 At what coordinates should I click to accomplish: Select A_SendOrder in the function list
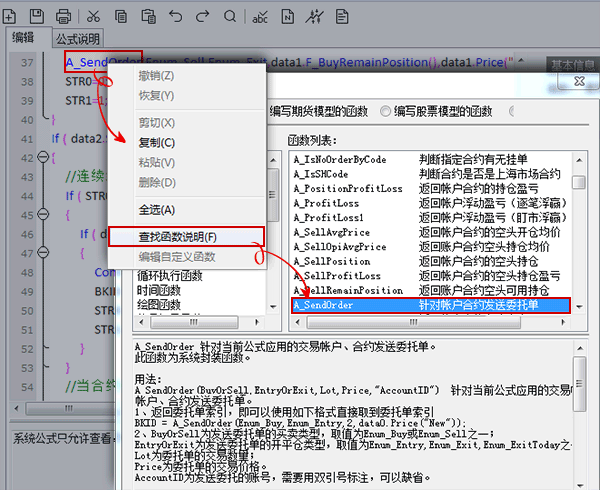[x=428, y=305]
